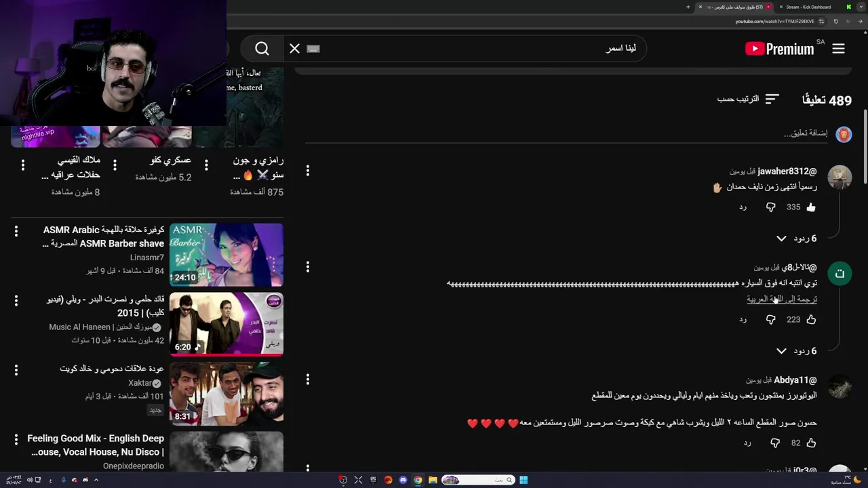
Task: Close the YouTube video tab
Action: click(x=701, y=7)
